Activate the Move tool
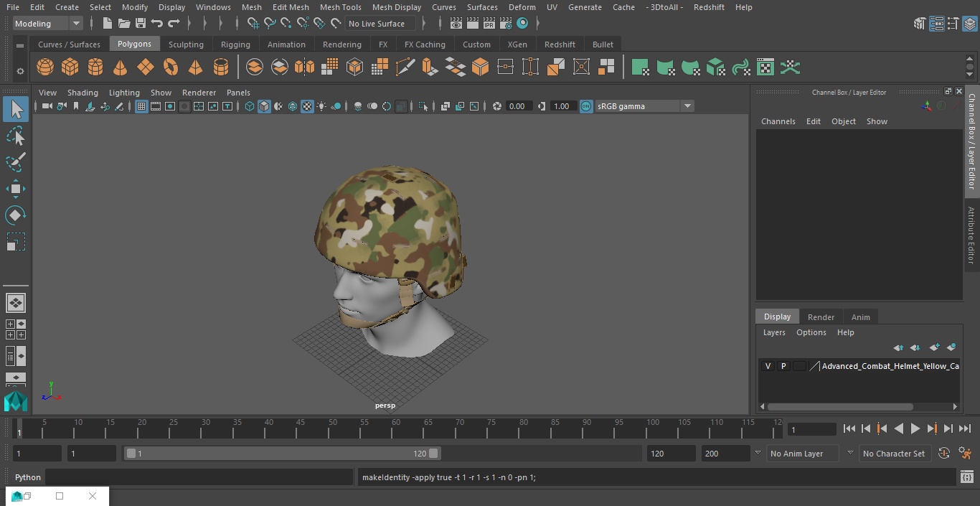 point(16,189)
